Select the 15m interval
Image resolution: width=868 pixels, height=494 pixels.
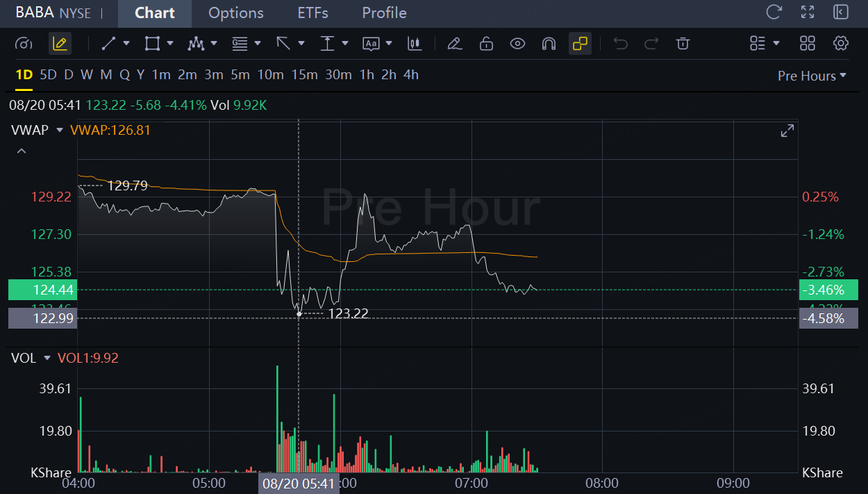[305, 75]
